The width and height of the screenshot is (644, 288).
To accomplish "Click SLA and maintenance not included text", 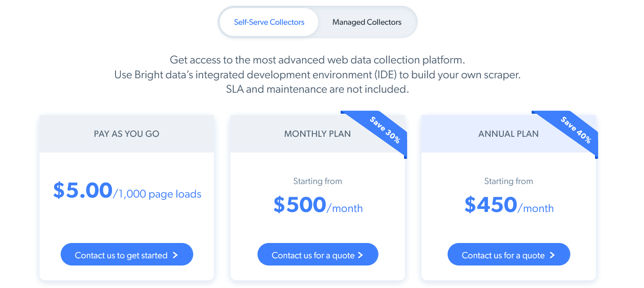I will click(x=317, y=89).
